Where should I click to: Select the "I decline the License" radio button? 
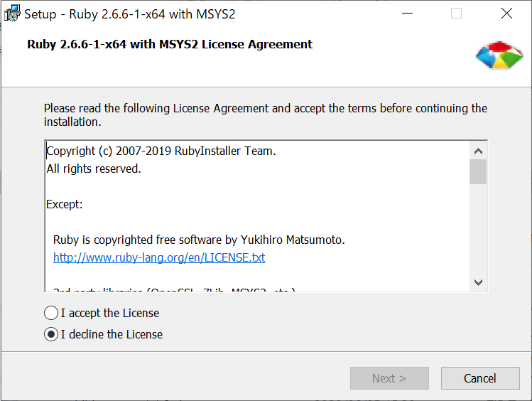click(51, 334)
